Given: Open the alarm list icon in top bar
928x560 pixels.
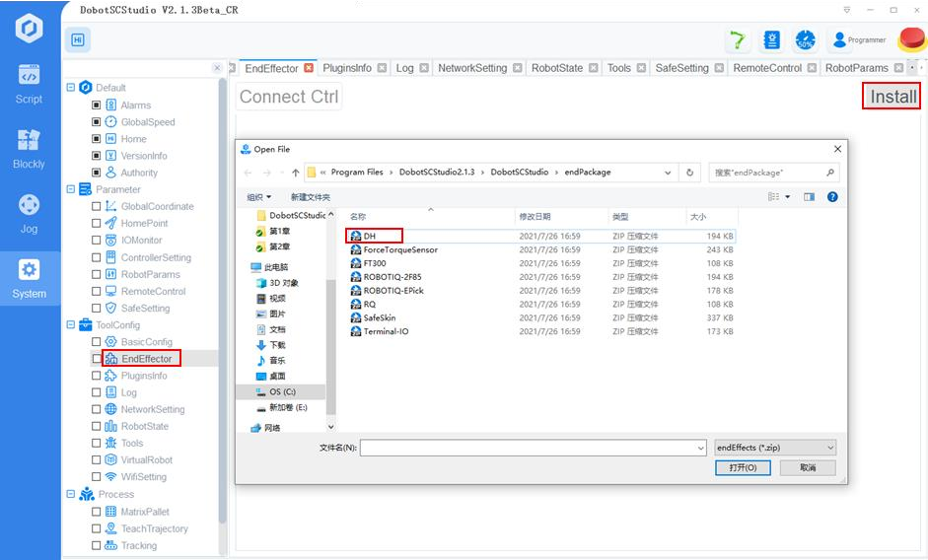Looking at the screenshot, I should point(772,40).
